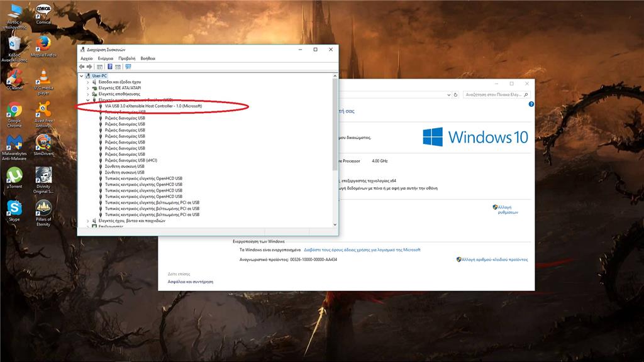Image resolution: width=644 pixels, height=362 pixels.
Task: Open the Αυτός ο υπολογιστής desktop icon
Action: (14, 16)
